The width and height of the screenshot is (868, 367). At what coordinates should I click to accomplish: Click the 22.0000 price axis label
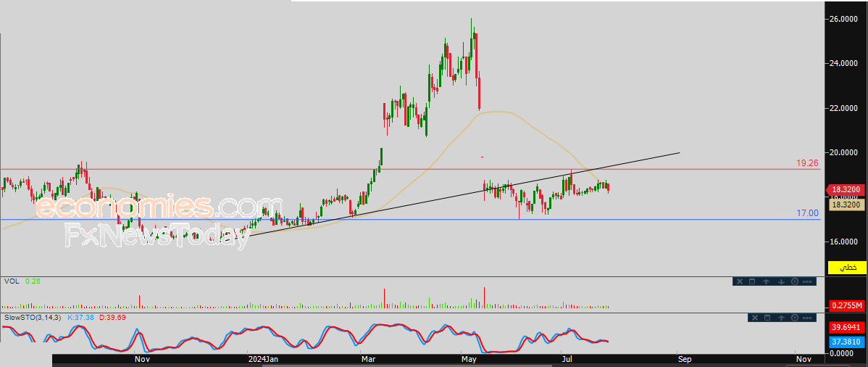[843, 107]
